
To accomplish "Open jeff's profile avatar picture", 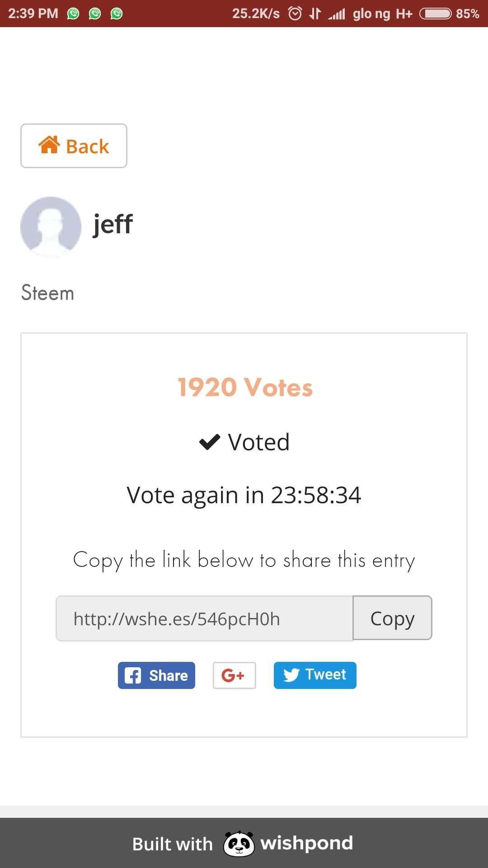I will (x=51, y=226).
